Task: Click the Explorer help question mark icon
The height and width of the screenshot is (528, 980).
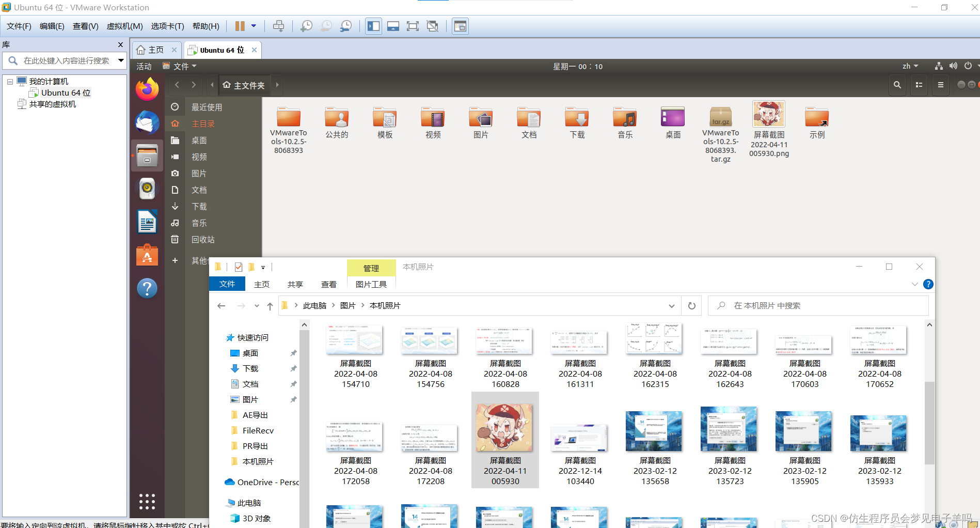Action: tap(928, 284)
